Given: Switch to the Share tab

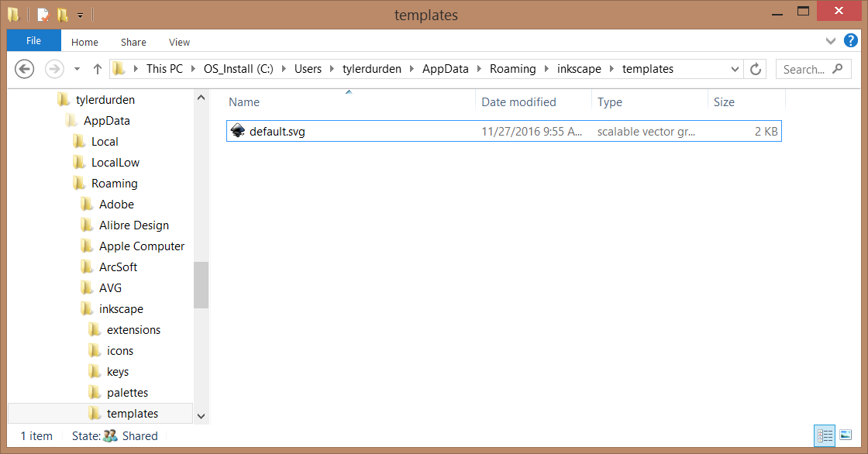Looking at the screenshot, I should [133, 42].
